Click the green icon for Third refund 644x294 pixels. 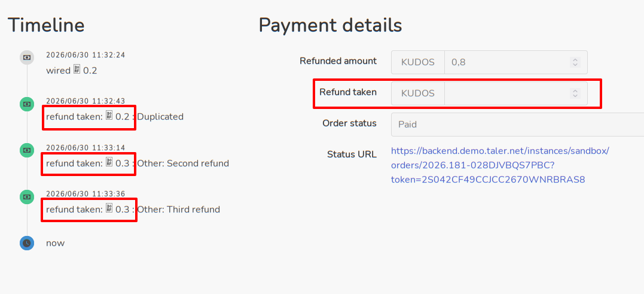27,196
